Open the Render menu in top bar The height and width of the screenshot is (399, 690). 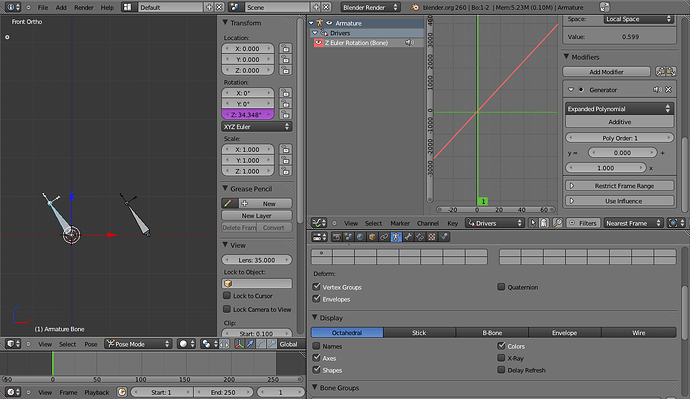84,7
